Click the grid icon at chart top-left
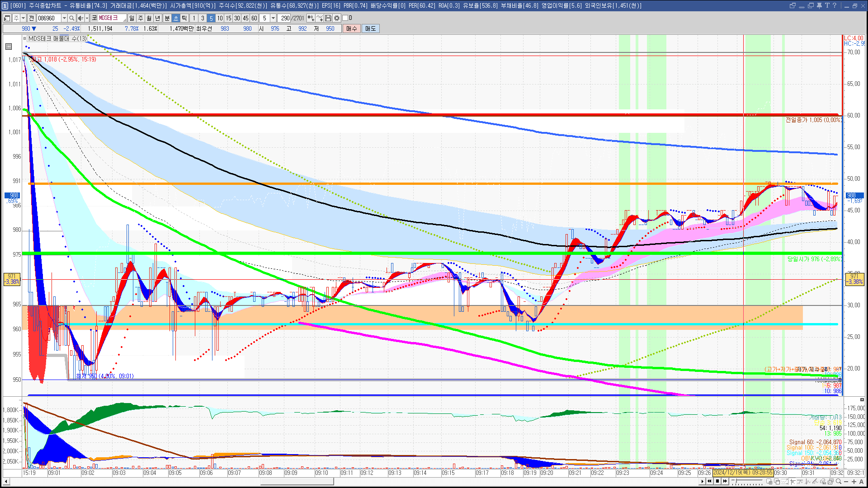868x488 pixels. tap(9, 47)
